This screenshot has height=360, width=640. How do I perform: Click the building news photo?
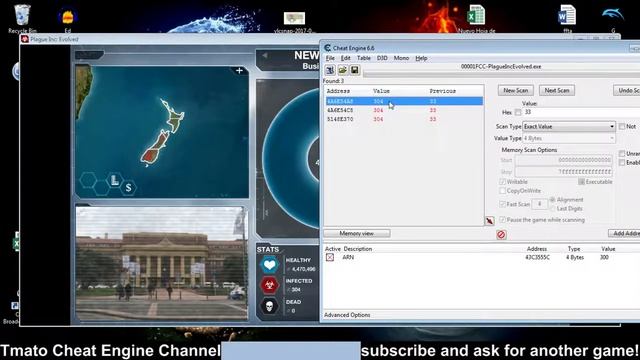pyautogui.click(x=162, y=263)
